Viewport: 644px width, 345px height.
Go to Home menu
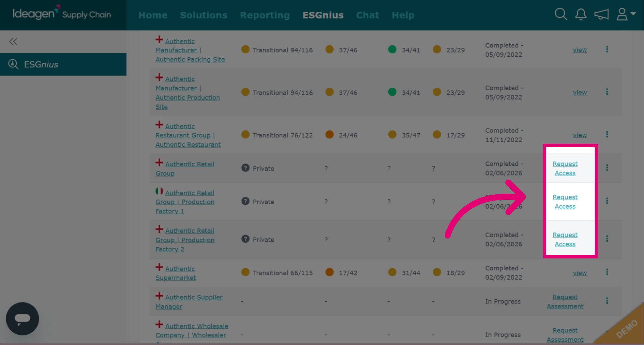[153, 15]
